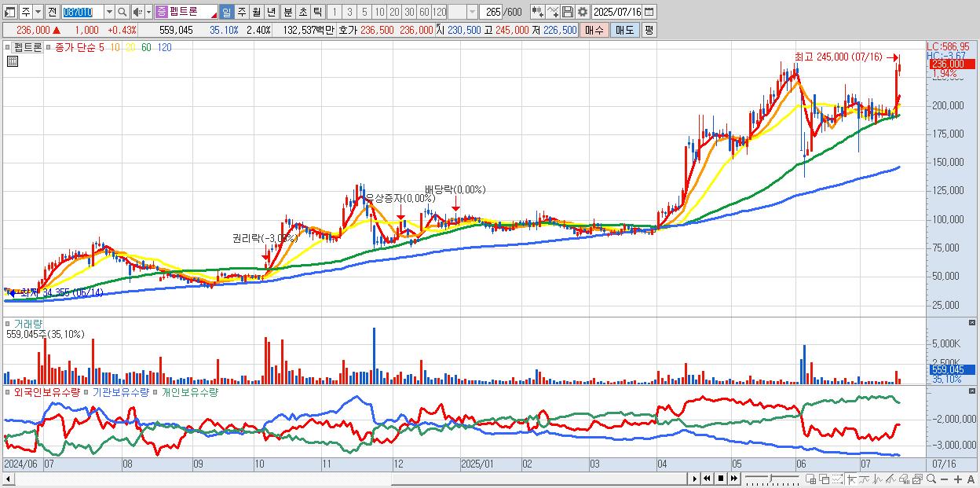This screenshot has width=980, height=488.
Task: Toggle 외국인보유수량 series checkbox
Action: [x=9, y=391]
